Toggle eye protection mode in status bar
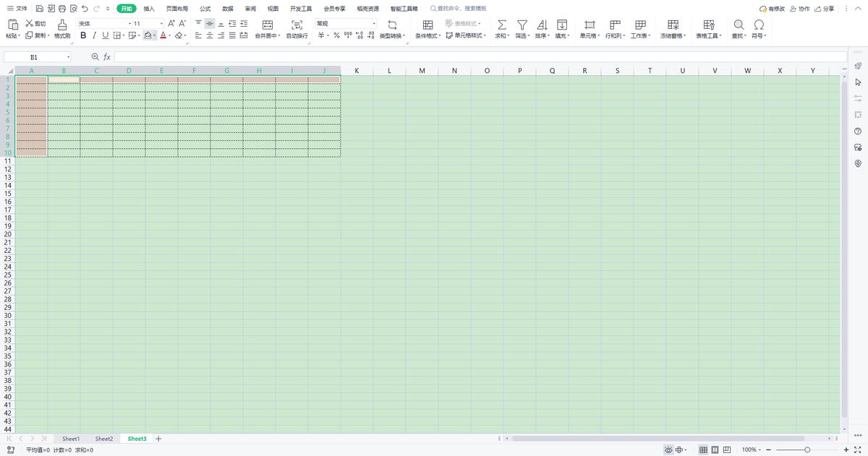The height and width of the screenshot is (456, 868). (669, 449)
